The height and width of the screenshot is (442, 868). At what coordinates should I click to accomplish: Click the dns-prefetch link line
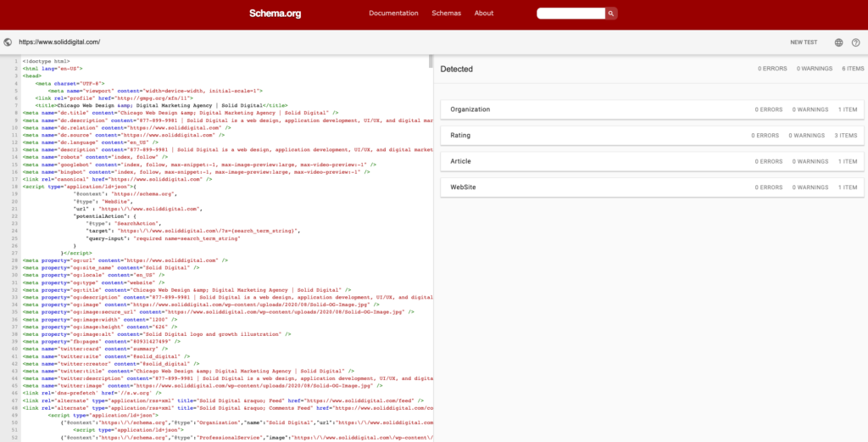[92, 394]
